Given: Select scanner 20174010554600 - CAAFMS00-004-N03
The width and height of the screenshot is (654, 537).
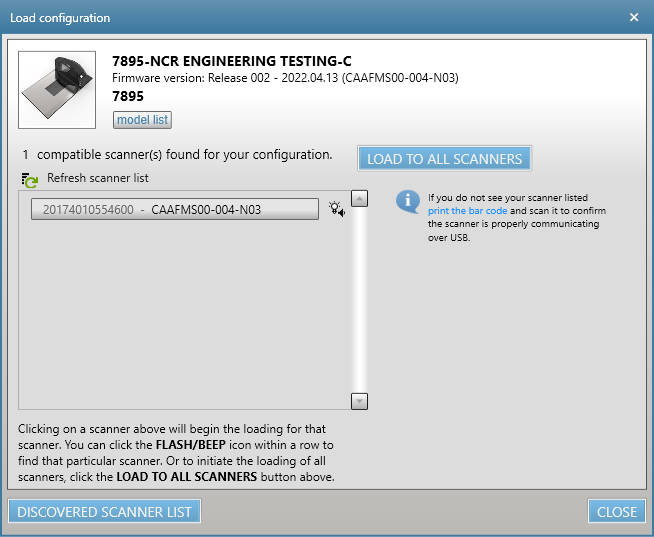Looking at the screenshot, I should point(175,209).
